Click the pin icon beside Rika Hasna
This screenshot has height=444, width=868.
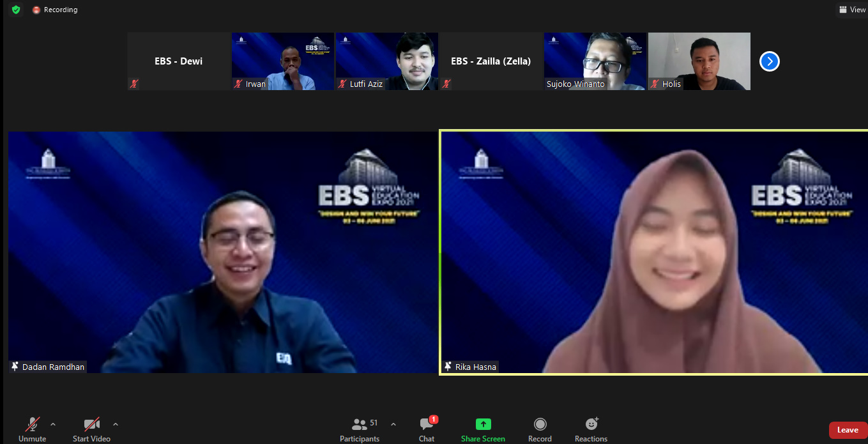pyautogui.click(x=448, y=367)
